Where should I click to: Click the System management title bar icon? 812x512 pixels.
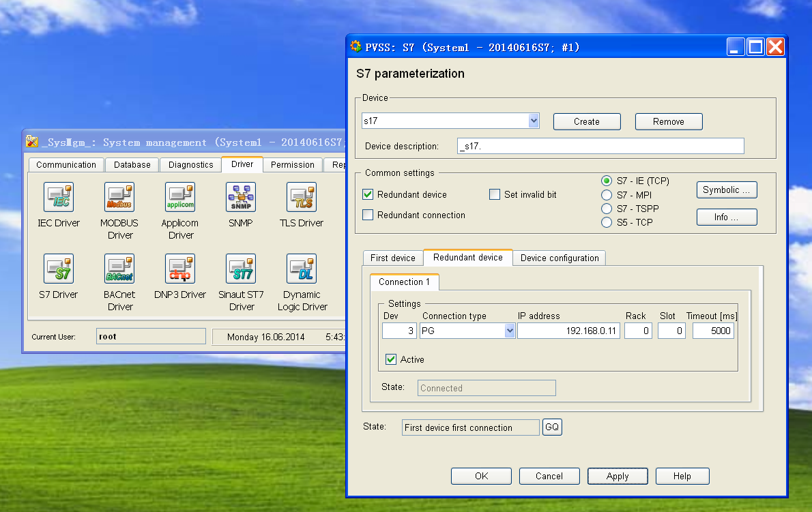31,141
